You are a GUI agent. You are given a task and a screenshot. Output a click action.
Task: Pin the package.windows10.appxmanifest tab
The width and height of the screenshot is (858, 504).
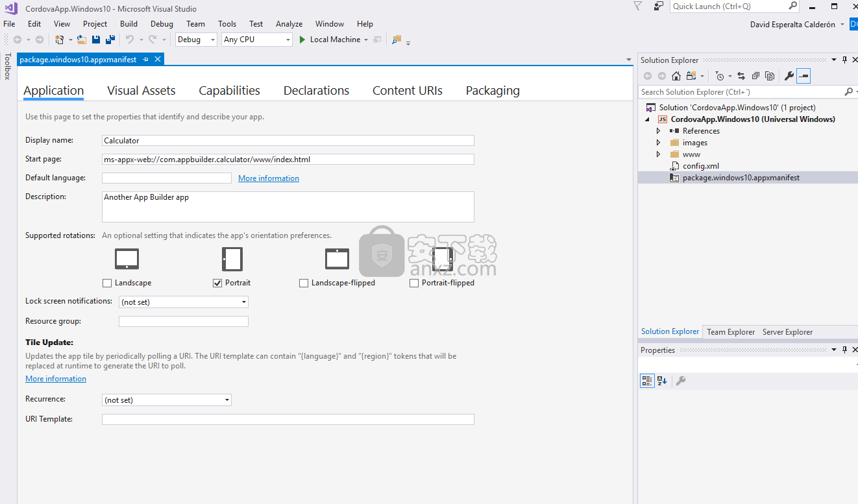pos(145,59)
